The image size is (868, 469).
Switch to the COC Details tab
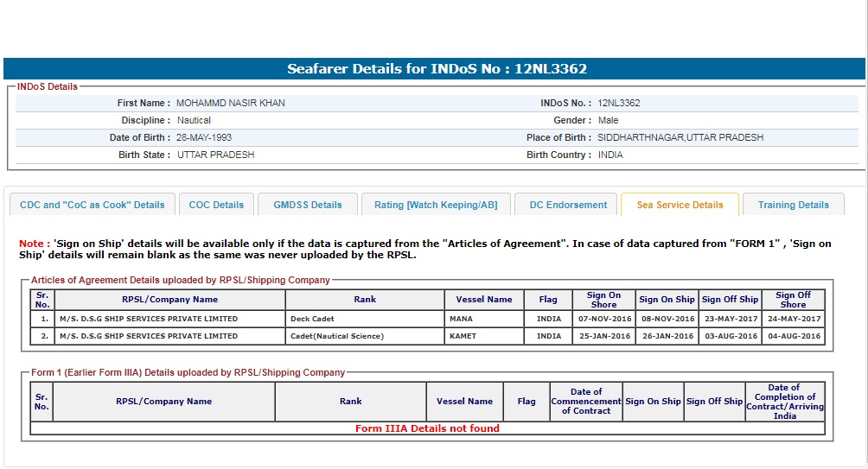pyautogui.click(x=216, y=205)
